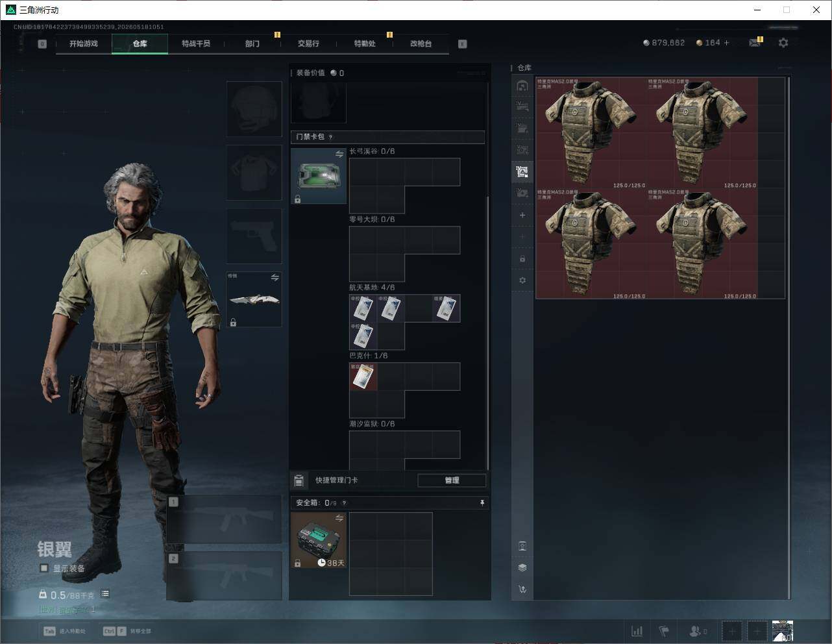The width and height of the screenshot is (832, 644).
Task: Click the 879,862 currency balance
Action: click(x=664, y=43)
